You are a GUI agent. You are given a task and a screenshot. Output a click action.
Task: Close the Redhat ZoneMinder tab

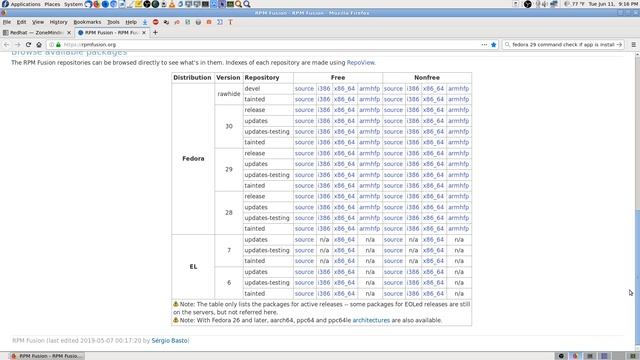pos(69,32)
